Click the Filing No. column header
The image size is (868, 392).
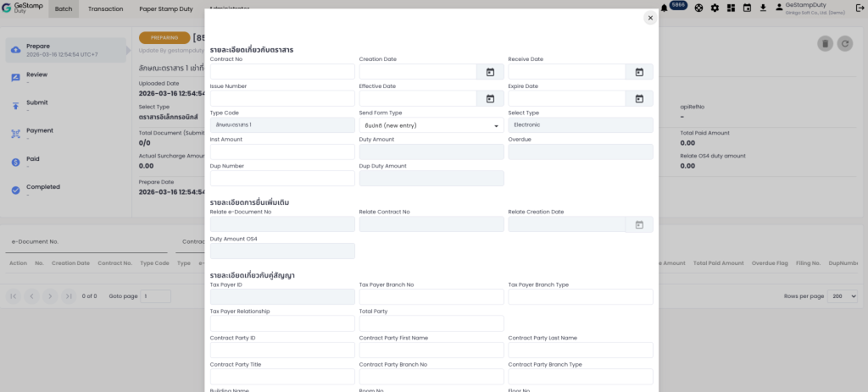808,263
